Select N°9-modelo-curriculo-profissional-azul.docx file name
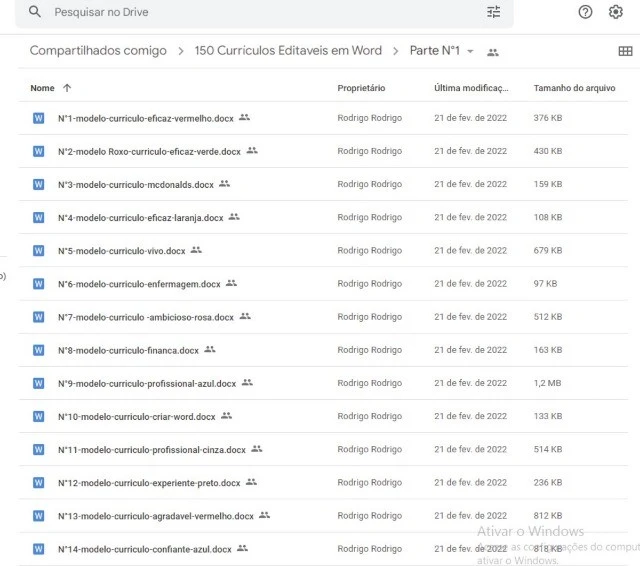 [x=147, y=383]
